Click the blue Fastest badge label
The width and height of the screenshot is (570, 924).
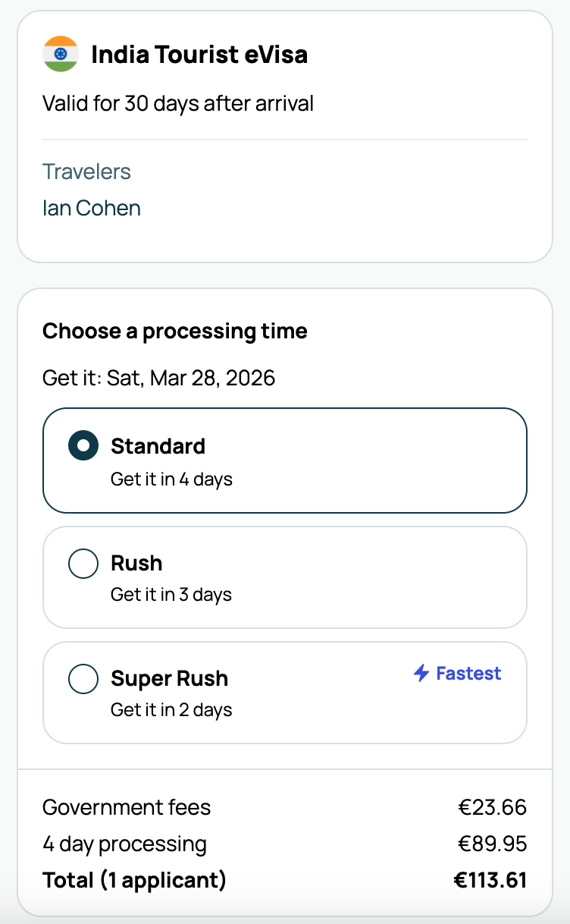[468, 674]
